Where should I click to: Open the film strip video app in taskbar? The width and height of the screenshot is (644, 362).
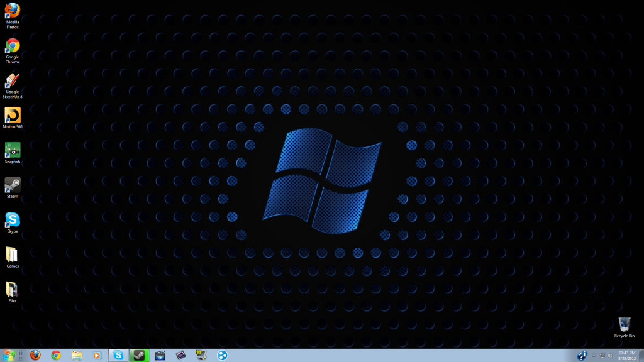(180, 356)
